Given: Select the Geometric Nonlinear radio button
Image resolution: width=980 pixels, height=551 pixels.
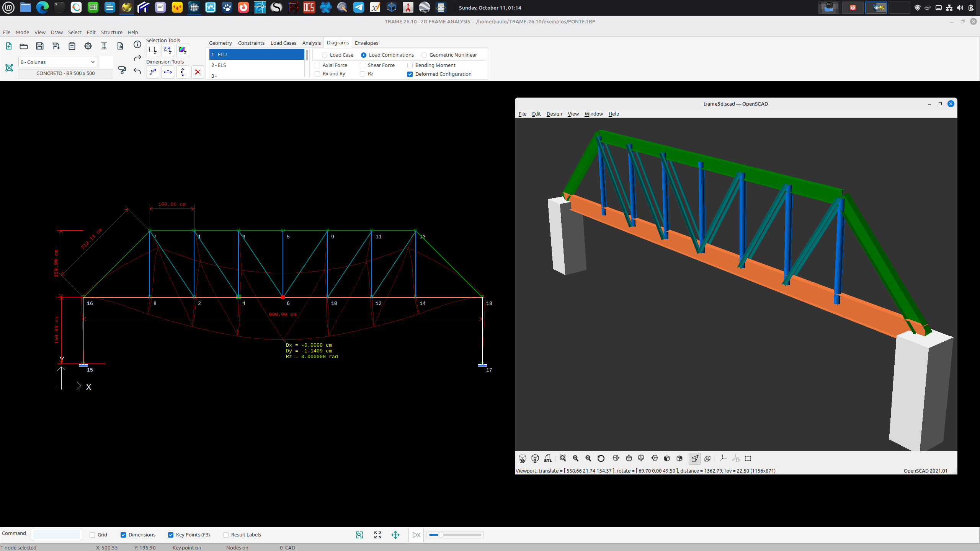Looking at the screenshot, I should pos(424,55).
